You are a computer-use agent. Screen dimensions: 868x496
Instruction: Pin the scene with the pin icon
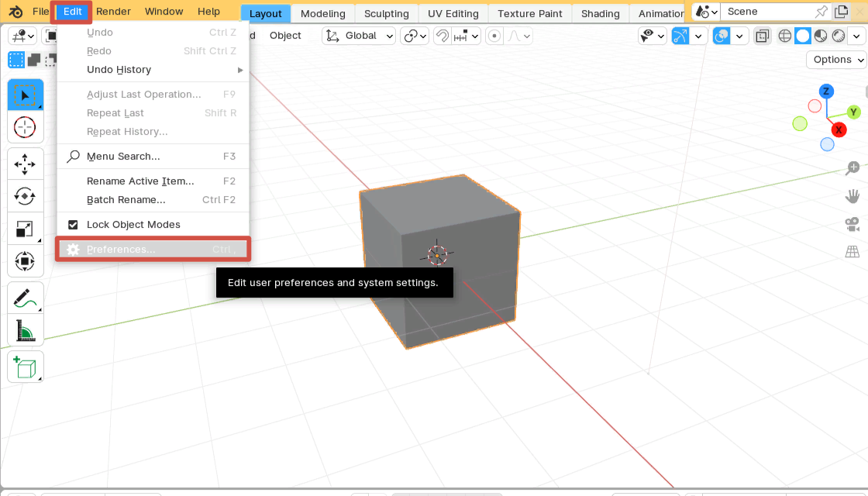(x=821, y=12)
